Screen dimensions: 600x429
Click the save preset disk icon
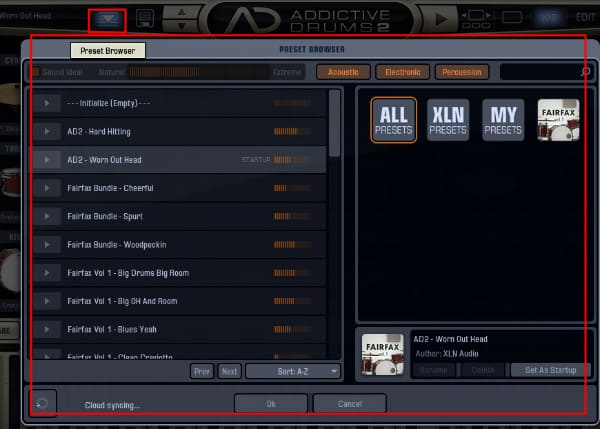pyautogui.click(x=145, y=18)
